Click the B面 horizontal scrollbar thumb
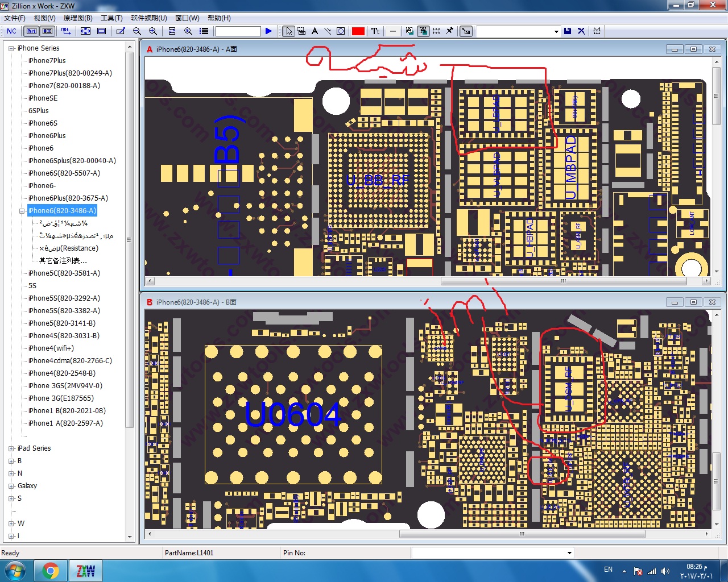The width and height of the screenshot is (728, 582). point(522,534)
